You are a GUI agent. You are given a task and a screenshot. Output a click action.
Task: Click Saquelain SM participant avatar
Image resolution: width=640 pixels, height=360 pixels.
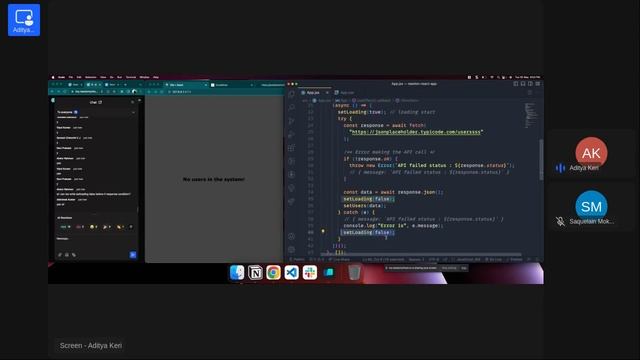pyautogui.click(x=591, y=207)
